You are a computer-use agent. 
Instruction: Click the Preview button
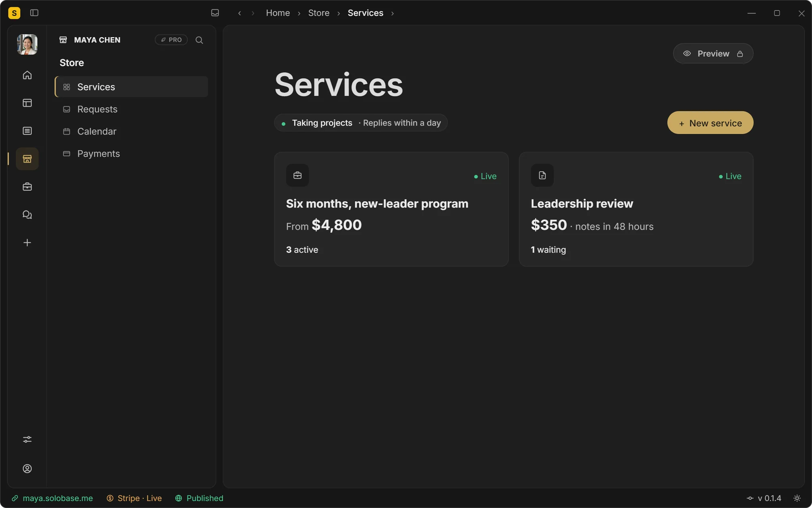(713, 54)
